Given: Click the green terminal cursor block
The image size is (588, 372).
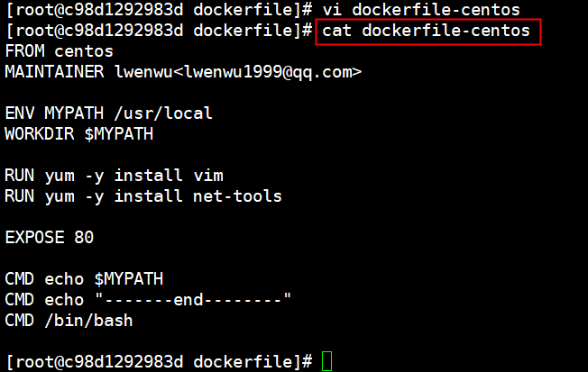Looking at the screenshot, I should pyautogui.click(x=327, y=361).
